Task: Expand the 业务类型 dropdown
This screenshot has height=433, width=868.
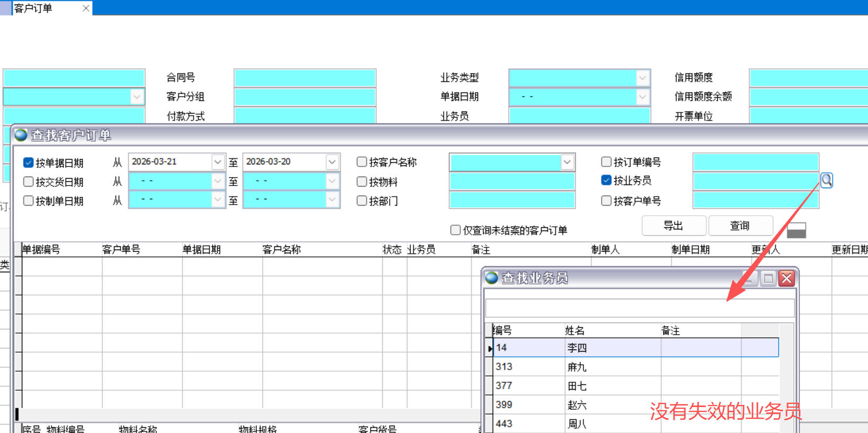Action: (642, 78)
